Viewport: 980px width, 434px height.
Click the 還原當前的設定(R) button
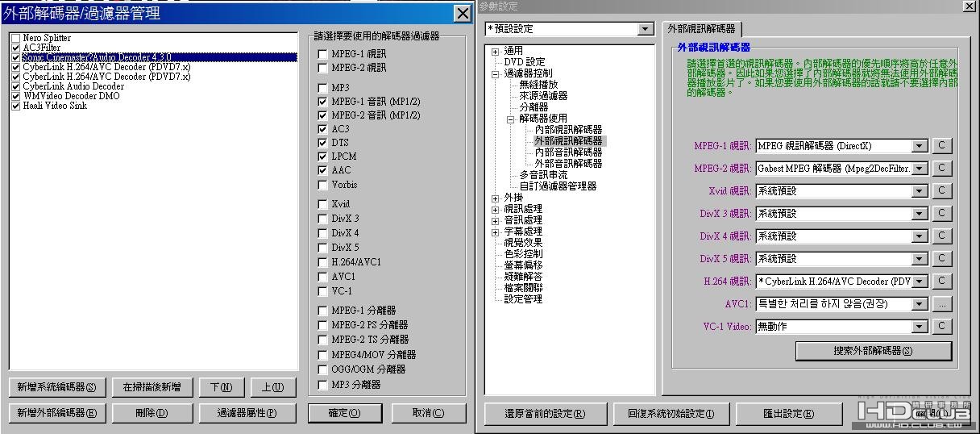point(545,414)
